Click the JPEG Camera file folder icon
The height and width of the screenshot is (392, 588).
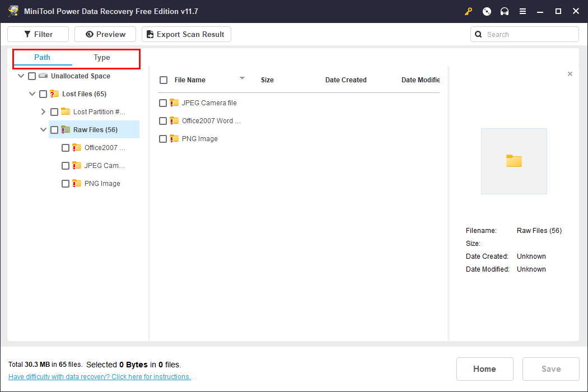[x=174, y=102]
